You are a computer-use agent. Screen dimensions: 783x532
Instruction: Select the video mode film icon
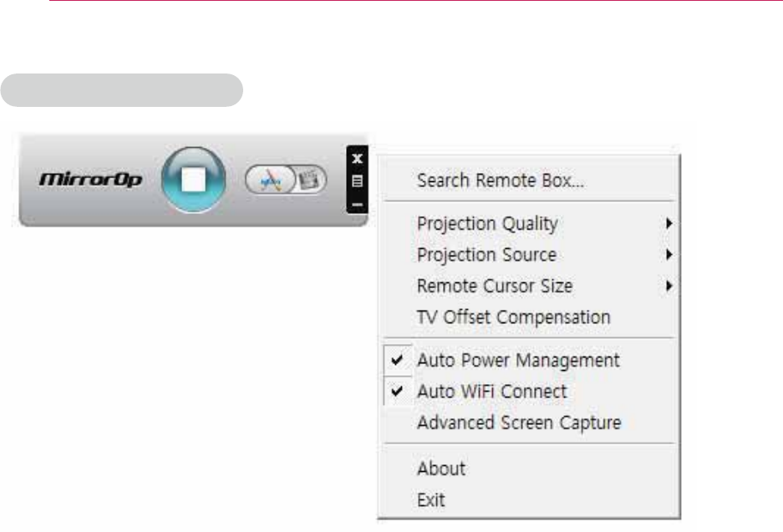point(309,179)
